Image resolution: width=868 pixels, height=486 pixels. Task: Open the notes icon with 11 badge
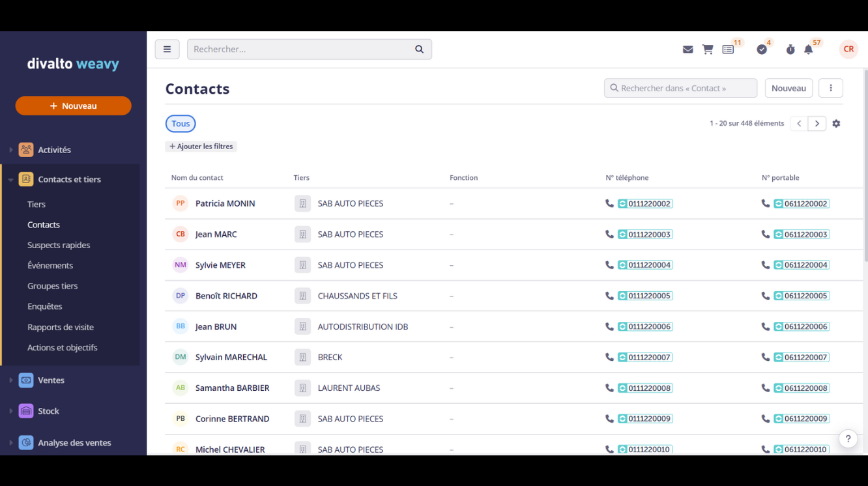pos(728,49)
